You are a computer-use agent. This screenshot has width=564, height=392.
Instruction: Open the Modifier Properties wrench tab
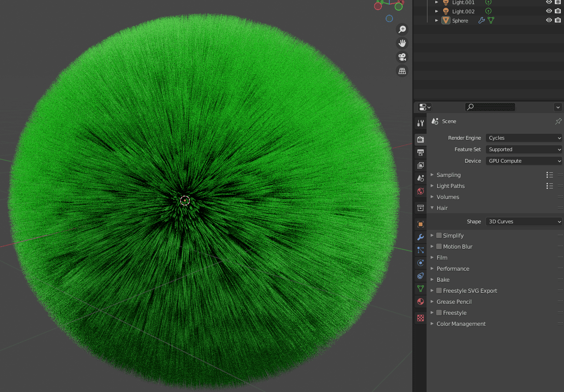coord(420,237)
